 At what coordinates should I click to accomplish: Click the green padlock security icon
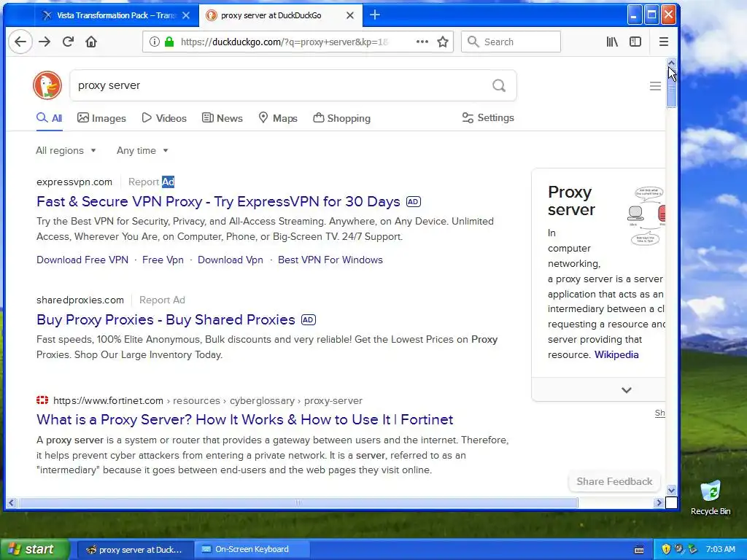[169, 42]
